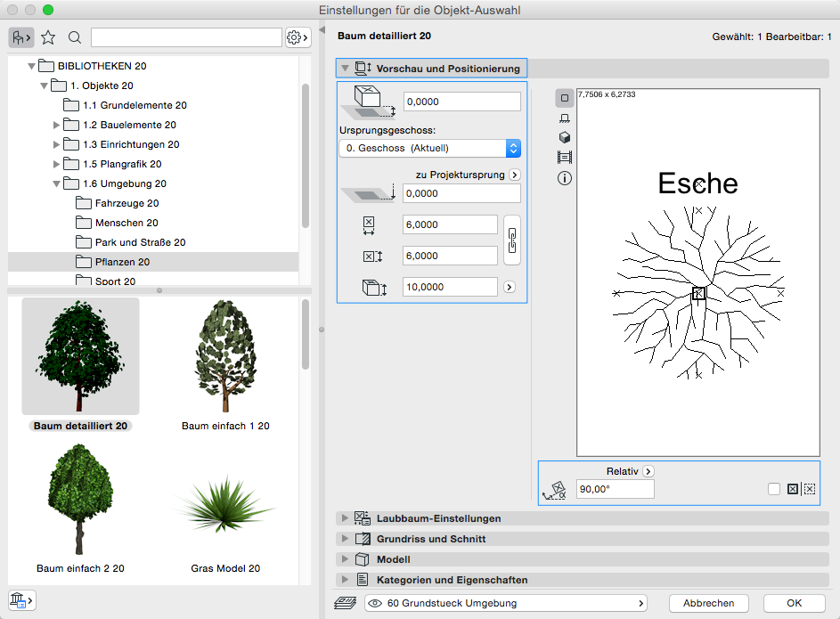Viewport: 840px width, 619px height.
Task: Toggle the chain link for proportional dimensions
Action: coord(511,240)
